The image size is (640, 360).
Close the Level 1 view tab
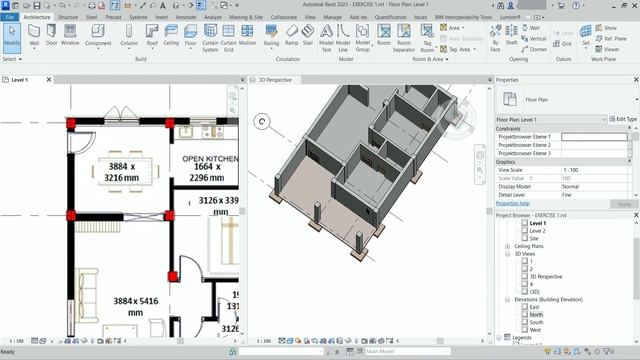tap(49, 80)
